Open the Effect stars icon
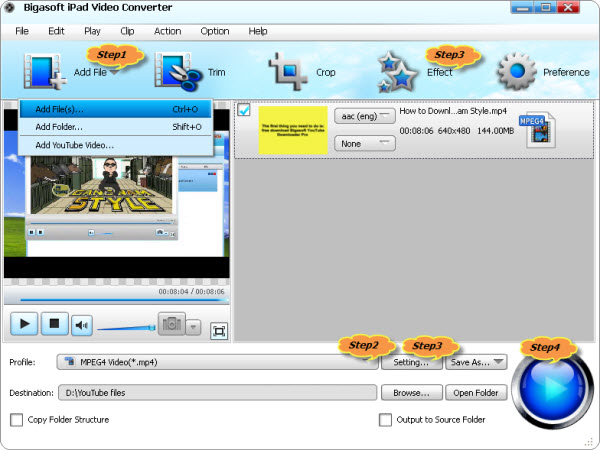 pos(396,72)
